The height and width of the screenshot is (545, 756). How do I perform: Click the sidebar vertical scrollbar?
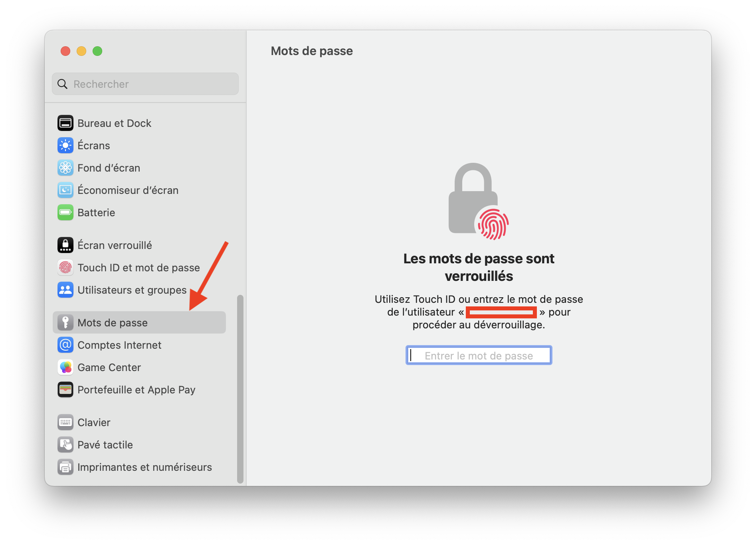tap(240, 389)
